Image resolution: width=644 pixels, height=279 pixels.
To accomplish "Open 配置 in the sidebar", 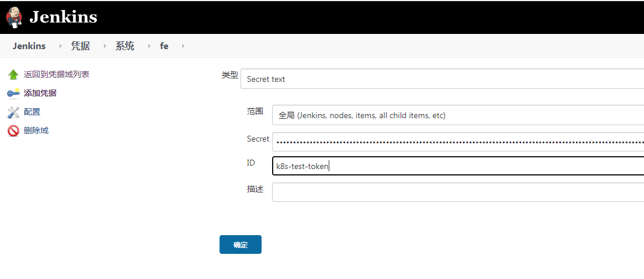I will click(x=32, y=112).
